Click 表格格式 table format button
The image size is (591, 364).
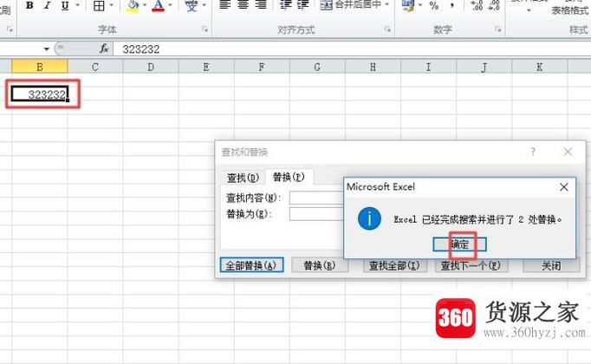click(x=569, y=10)
